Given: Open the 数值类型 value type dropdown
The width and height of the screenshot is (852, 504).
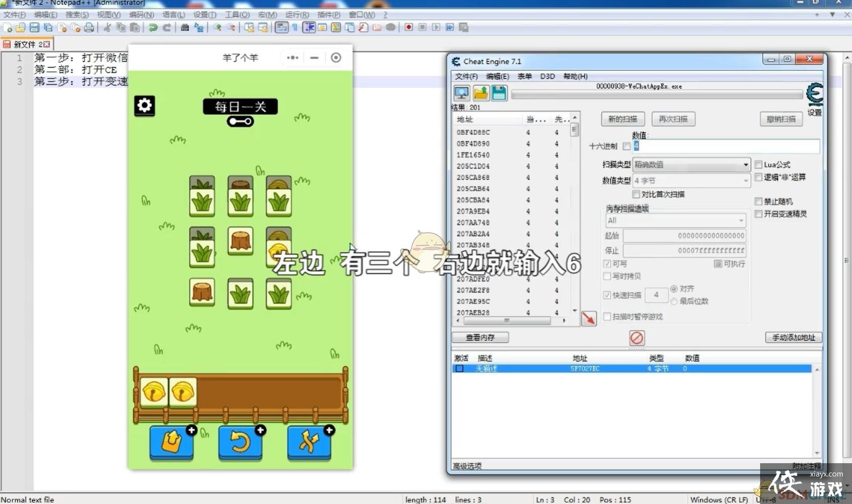Looking at the screenshot, I should pyautogui.click(x=691, y=181).
